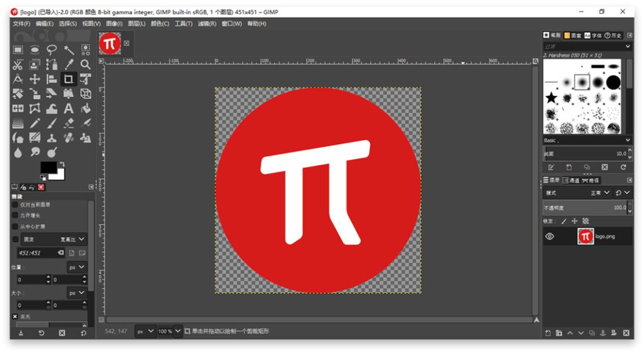Screen dimensions: 644x355
Task: Toggle the 允许增长 checkbox
Action: tap(15, 215)
